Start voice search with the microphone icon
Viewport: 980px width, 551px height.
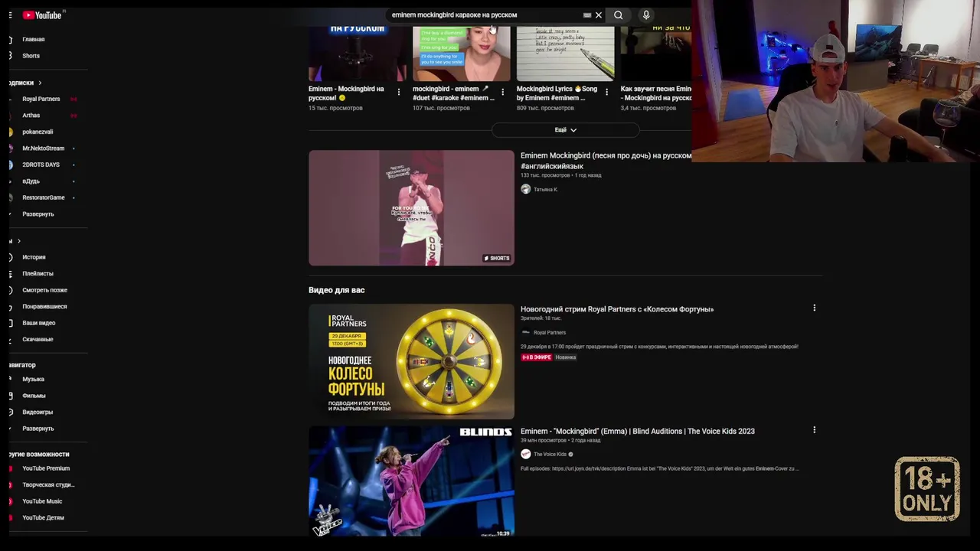coord(646,15)
